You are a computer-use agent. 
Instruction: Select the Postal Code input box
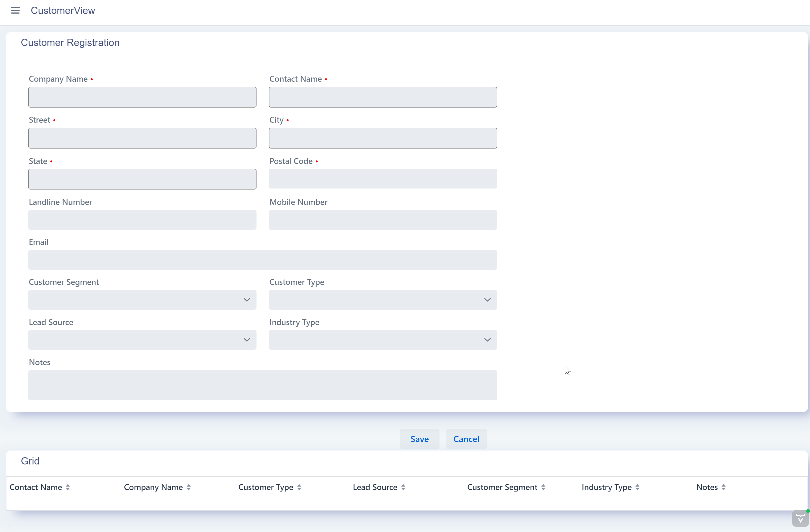(383, 179)
